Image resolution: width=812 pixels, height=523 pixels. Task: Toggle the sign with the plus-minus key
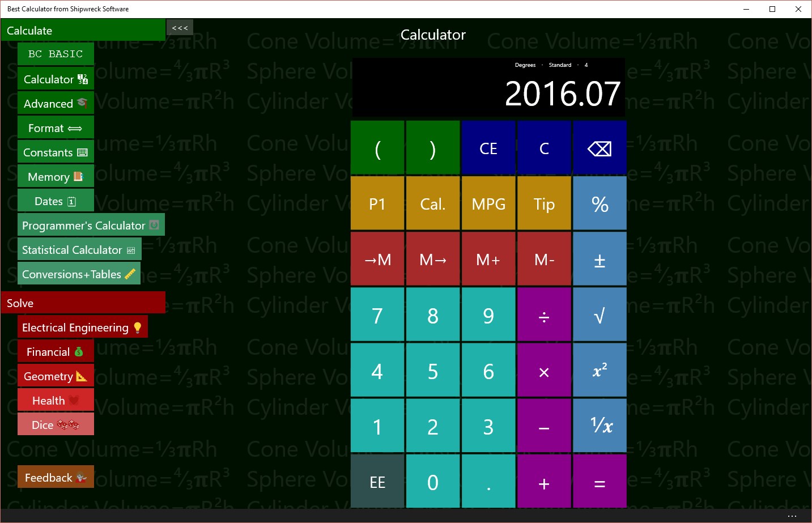click(600, 259)
